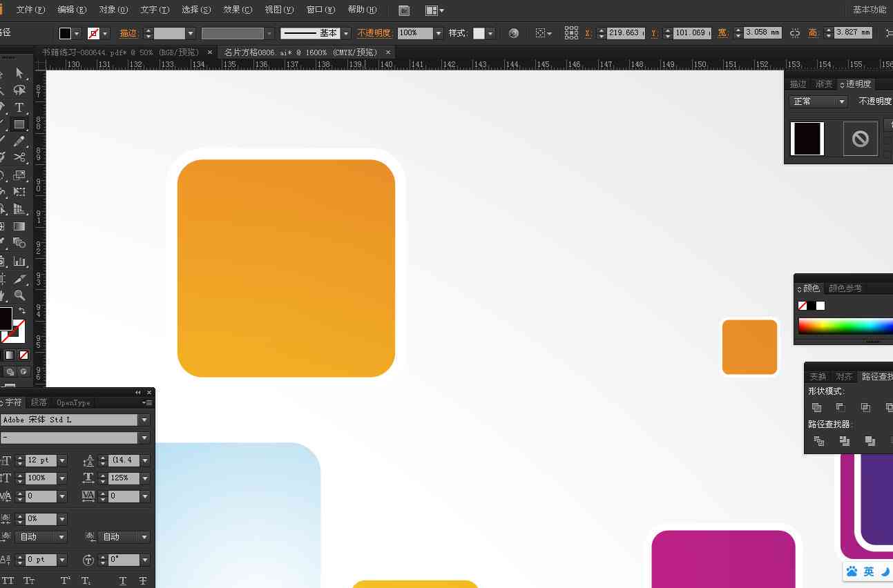
Task: Click the Unite shape mode icon
Action: point(817,408)
